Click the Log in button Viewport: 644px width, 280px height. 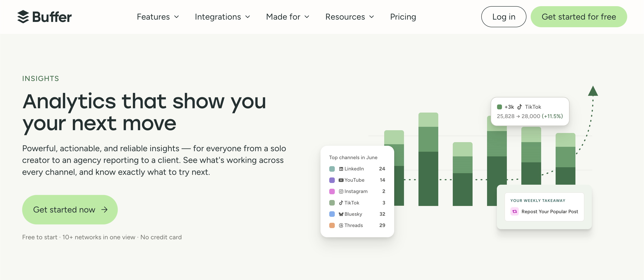pos(503,17)
